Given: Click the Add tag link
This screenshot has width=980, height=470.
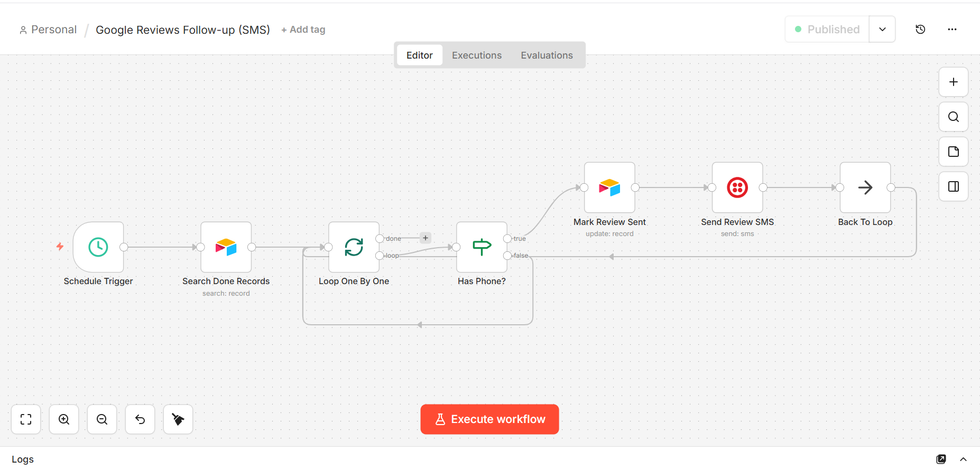Looking at the screenshot, I should coord(303,30).
